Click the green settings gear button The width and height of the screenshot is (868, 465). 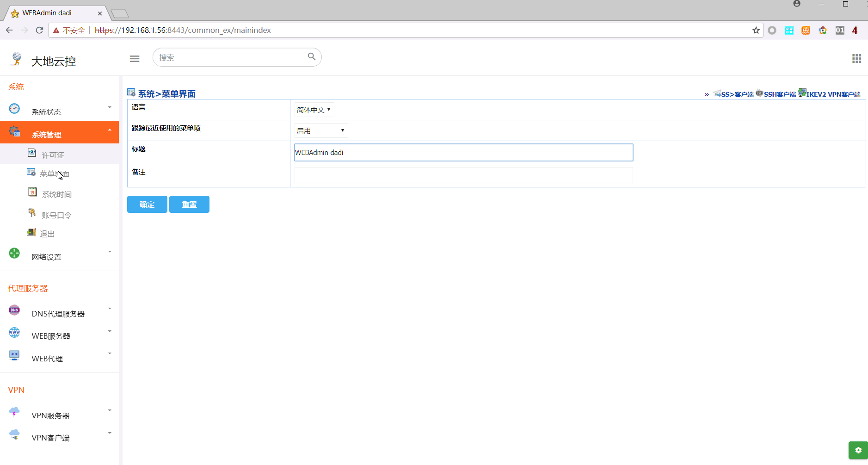[x=858, y=450]
